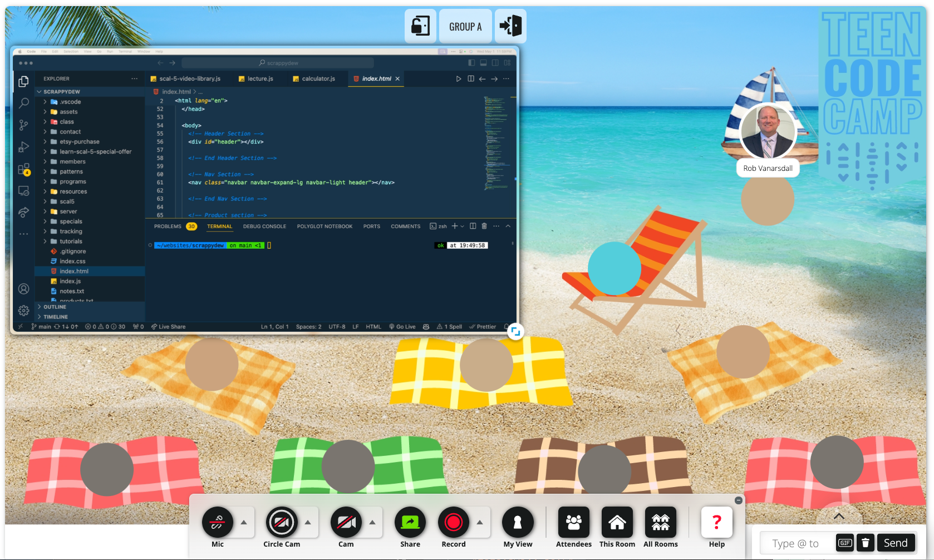Click the blue resize handle of shared screen

(x=515, y=332)
